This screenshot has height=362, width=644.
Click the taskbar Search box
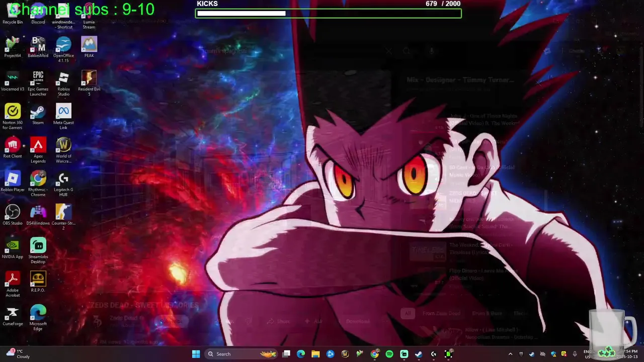point(242,354)
